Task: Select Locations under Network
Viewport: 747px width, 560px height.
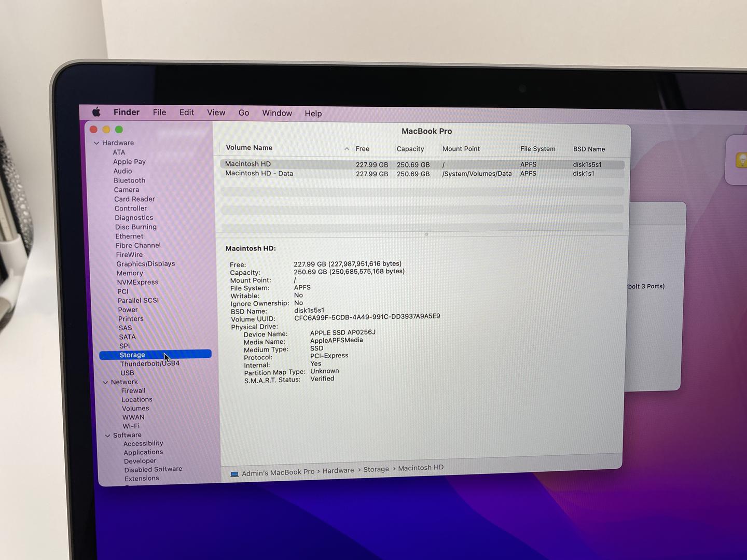Action: click(x=137, y=399)
